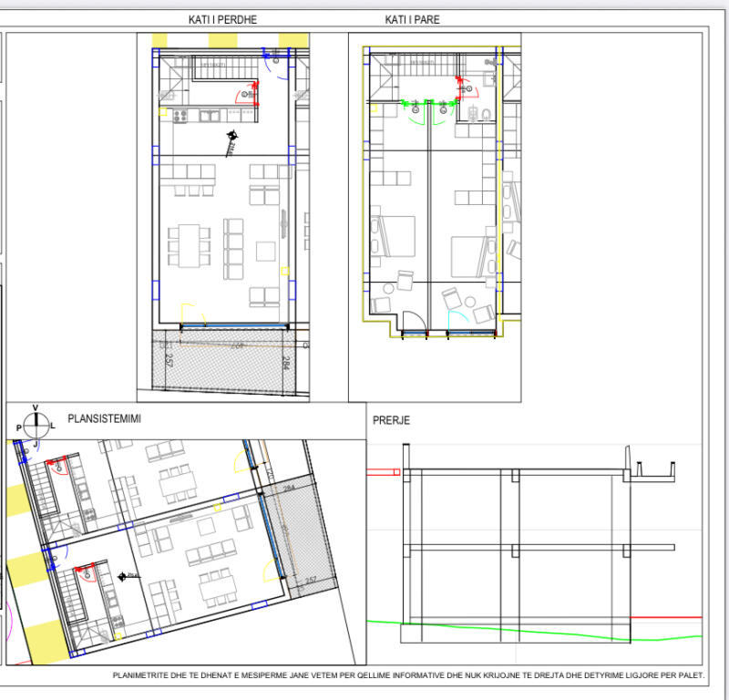Viewport: 729px width, 700px height.
Task: Select the staircase symbol in the ground floor plan
Action: coord(224,67)
